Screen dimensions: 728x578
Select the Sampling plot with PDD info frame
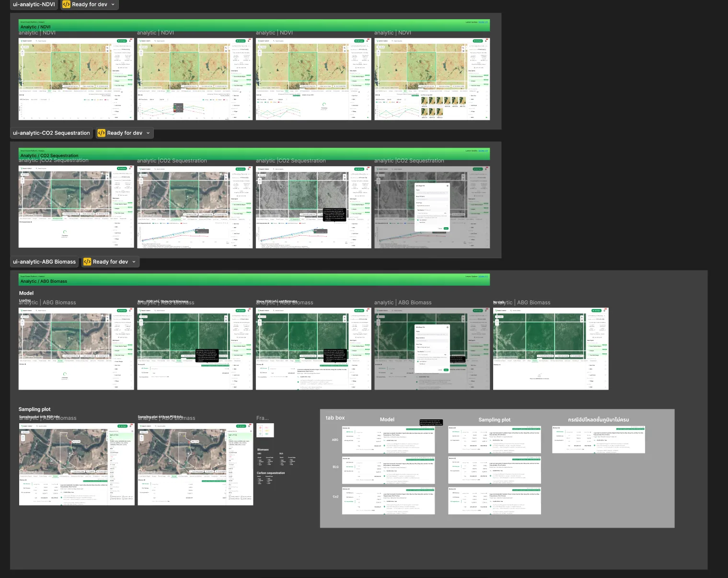(77, 464)
